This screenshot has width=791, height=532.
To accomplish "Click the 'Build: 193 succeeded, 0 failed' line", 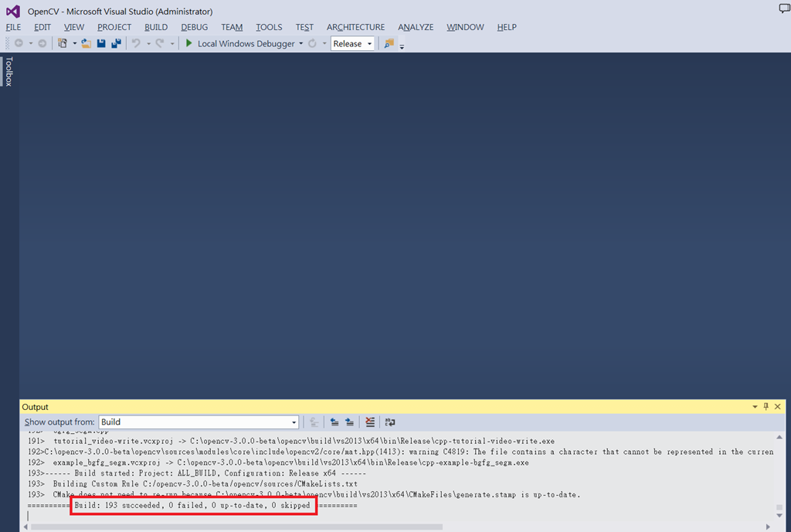I will tap(192, 505).
